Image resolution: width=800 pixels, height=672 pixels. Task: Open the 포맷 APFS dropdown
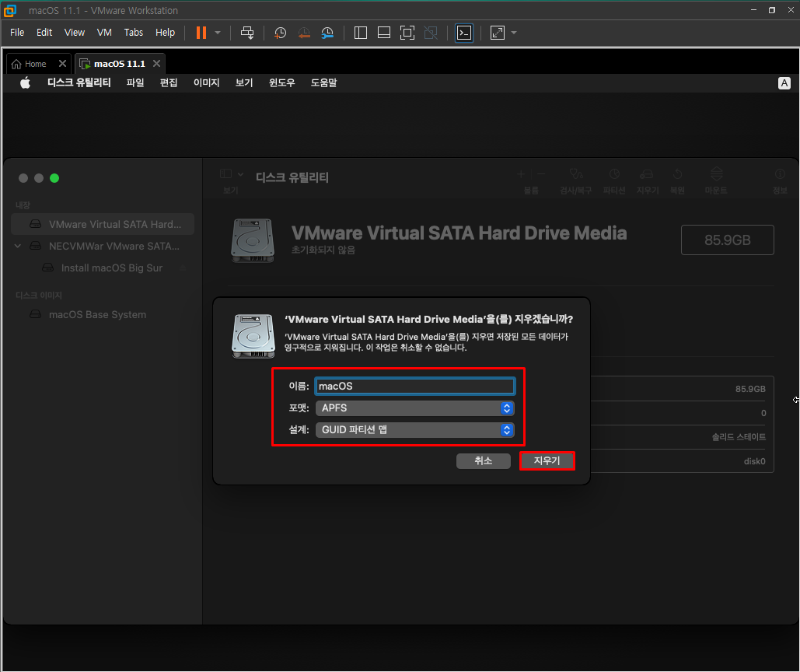tap(415, 408)
